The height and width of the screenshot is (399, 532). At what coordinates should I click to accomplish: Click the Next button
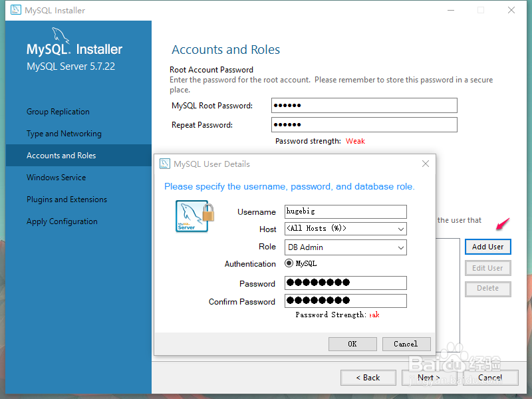pos(429,378)
